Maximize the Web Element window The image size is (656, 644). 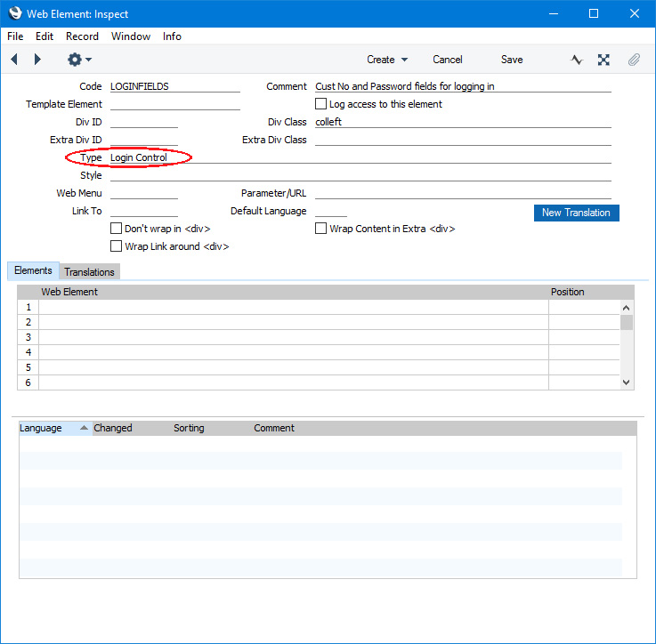click(x=593, y=13)
